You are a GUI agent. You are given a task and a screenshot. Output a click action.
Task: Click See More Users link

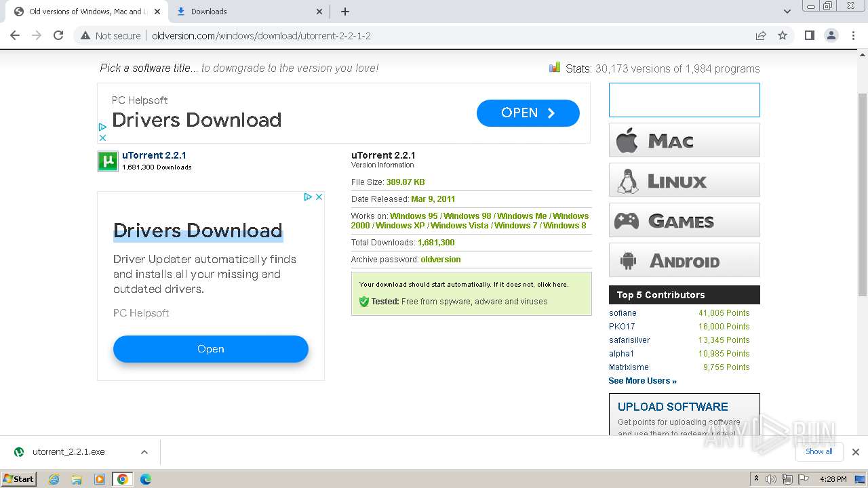coord(643,381)
